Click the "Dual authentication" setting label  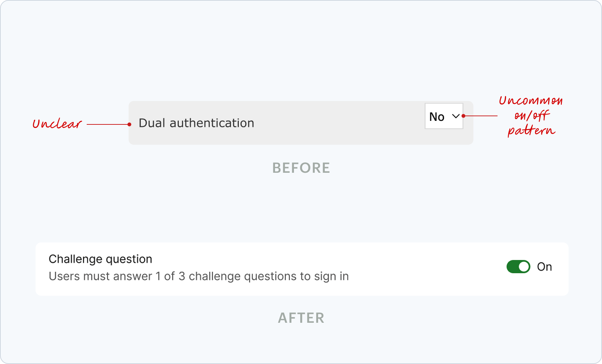(x=196, y=123)
